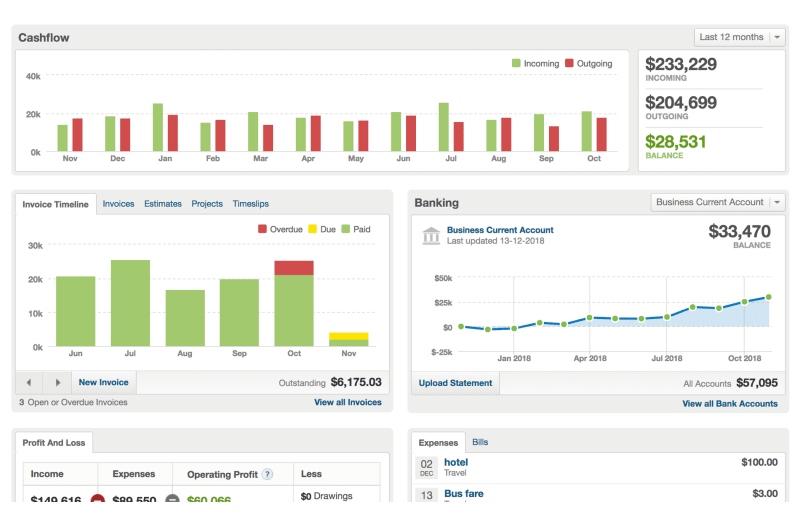800x518 pixels.
Task: Advance invoice timeline with right arrow
Action: tap(58, 382)
